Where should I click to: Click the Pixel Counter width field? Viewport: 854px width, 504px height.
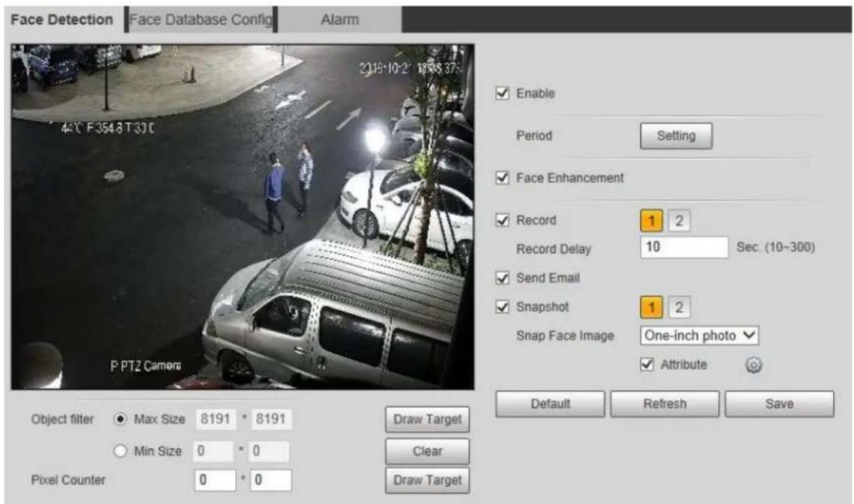215,480
